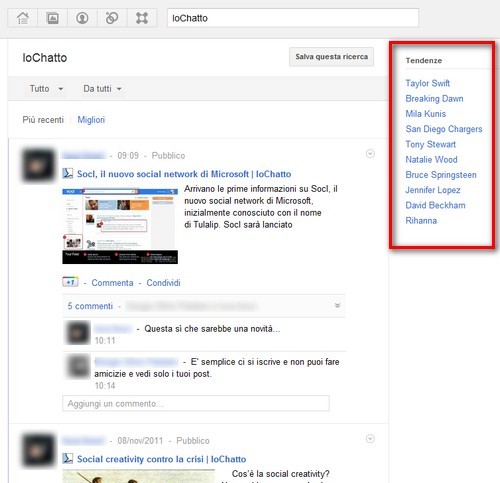Open Taylor Swift trend

pyautogui.click(x=428, y=83)
